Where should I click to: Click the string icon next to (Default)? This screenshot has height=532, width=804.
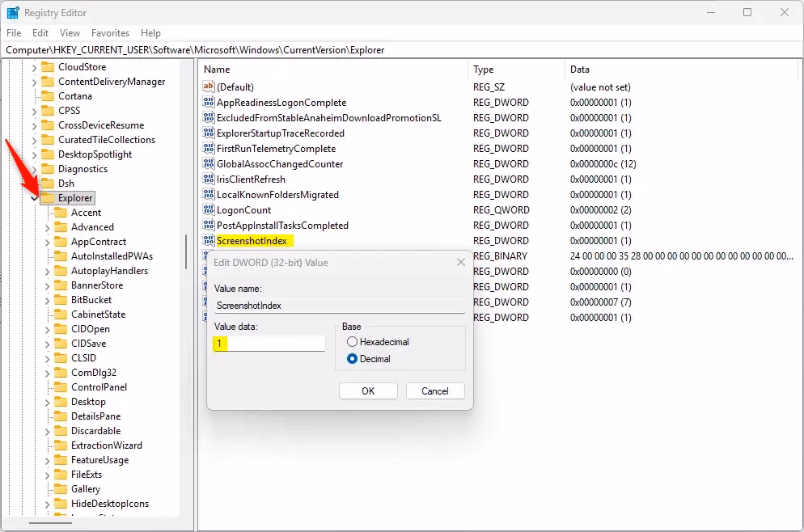(x=208, y=87)
